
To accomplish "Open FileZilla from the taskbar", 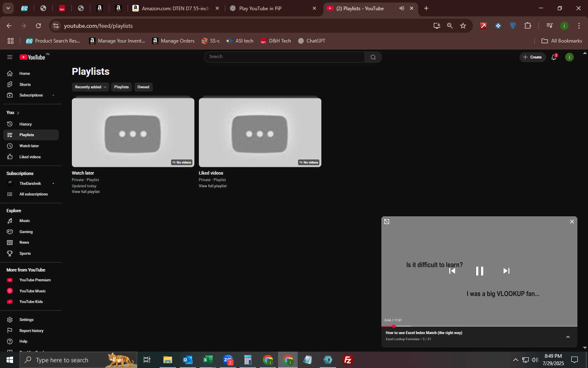I will click(348, 360).
